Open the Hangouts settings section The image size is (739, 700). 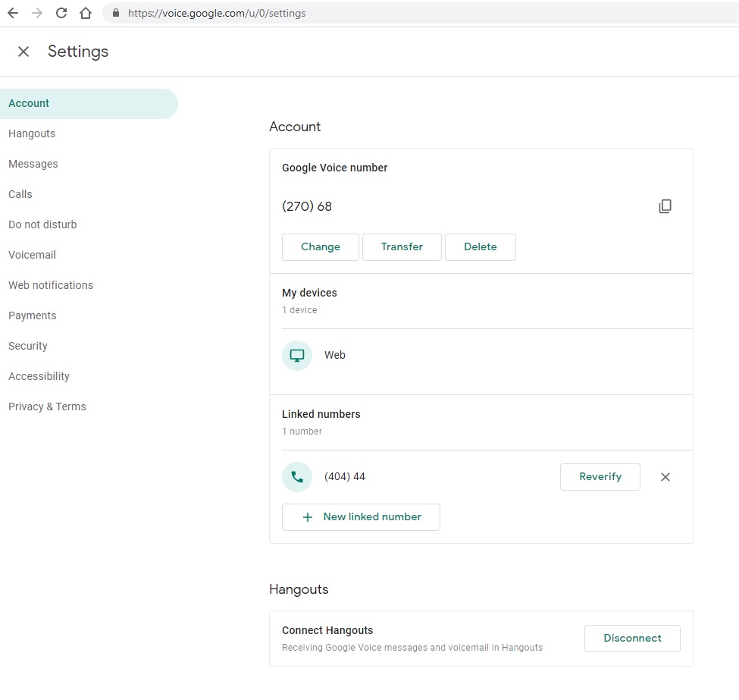pyautogui.click(x=32, y=133)
